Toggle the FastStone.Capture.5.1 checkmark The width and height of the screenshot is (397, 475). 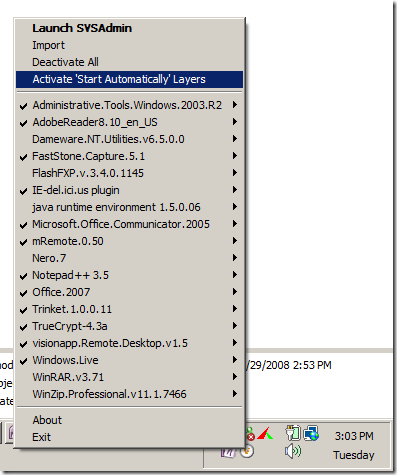tap(23, 157)
